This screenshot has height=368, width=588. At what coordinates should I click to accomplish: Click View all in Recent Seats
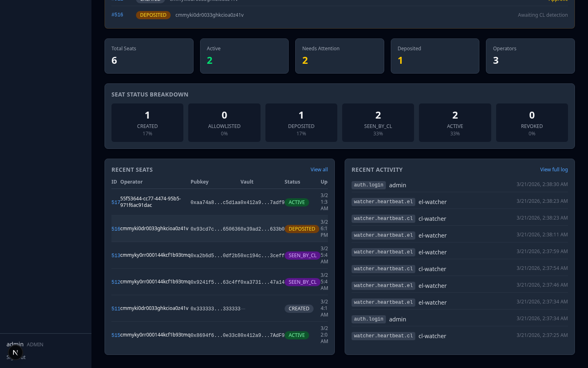(319, 169)
